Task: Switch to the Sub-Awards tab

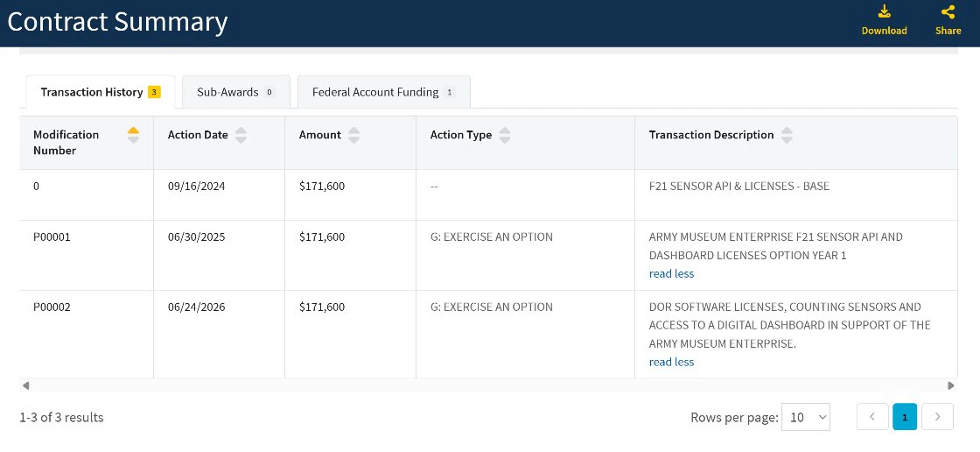Action: point(236,92)
